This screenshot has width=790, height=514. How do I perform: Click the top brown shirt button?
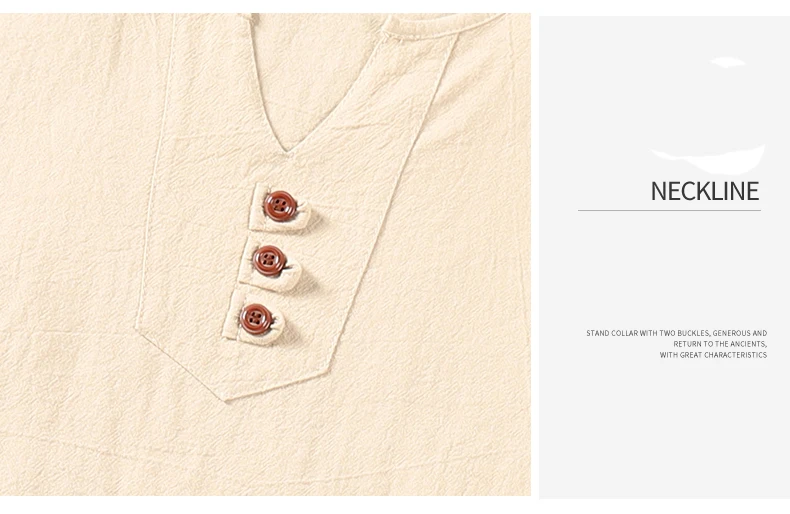(279, 206)
